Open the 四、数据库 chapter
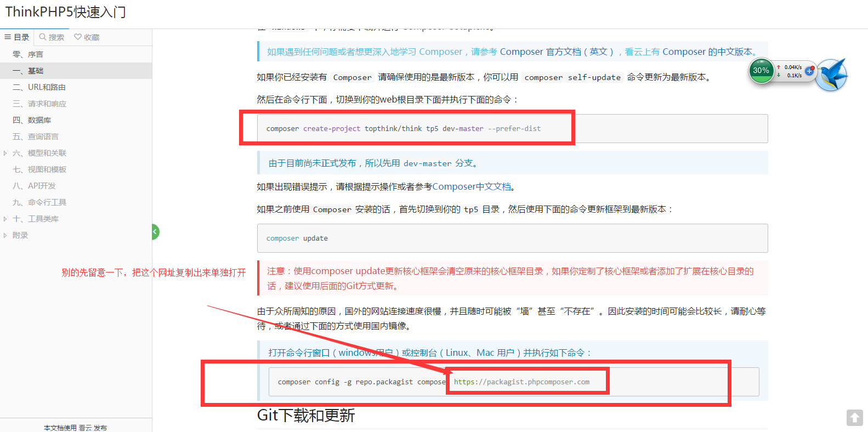The image size is (868, 432). pos(76,120)
